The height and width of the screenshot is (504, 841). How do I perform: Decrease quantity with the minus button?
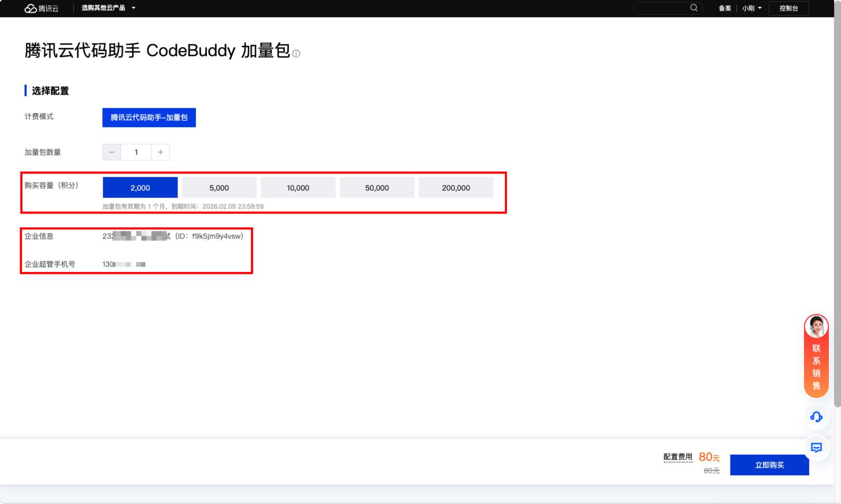[x=112, y=152]
